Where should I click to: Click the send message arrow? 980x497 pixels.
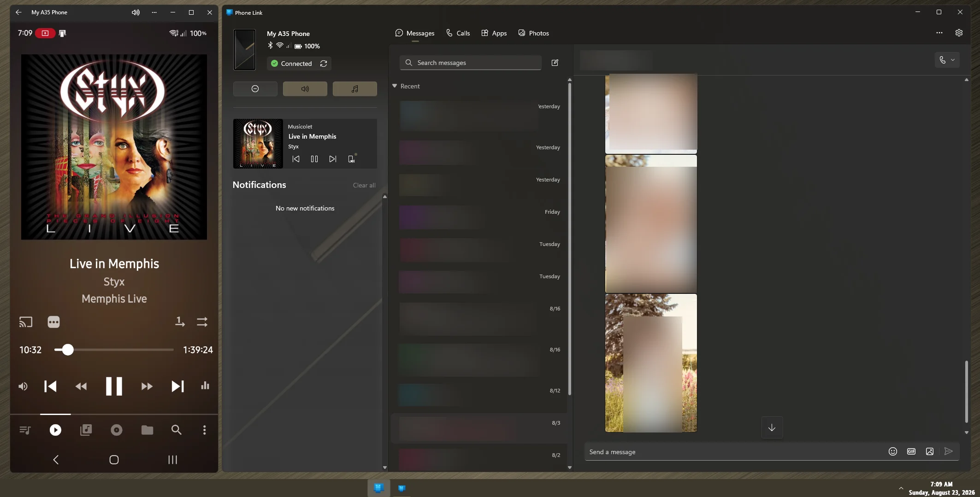click(x=948, y=451)
